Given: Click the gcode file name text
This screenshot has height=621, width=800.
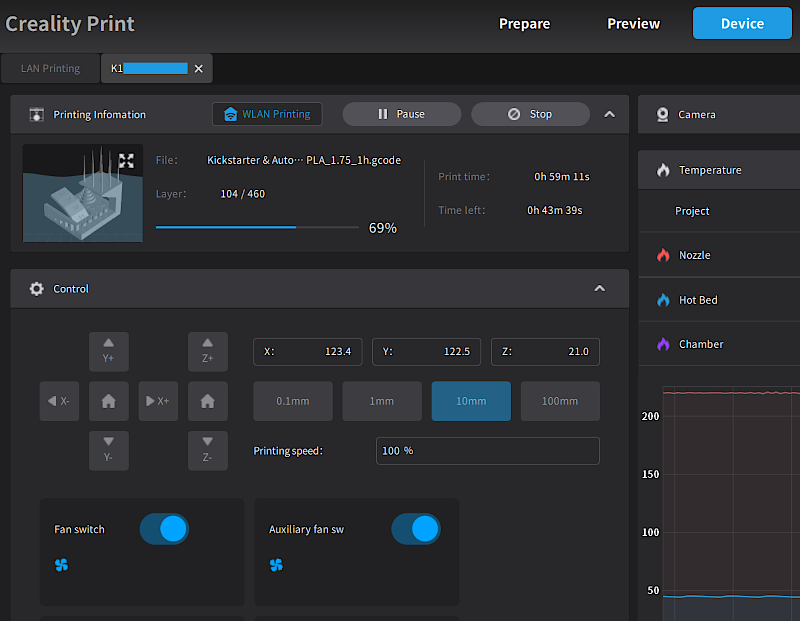Looking at the screenshot, I should pos(304,160).
